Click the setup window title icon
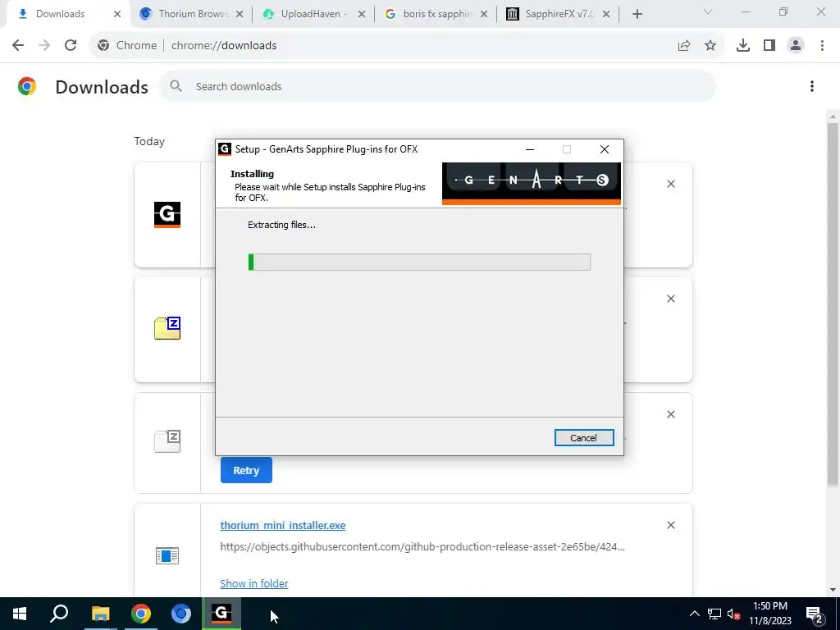Viewport: 840px width, 630px height. coord(225,149)
